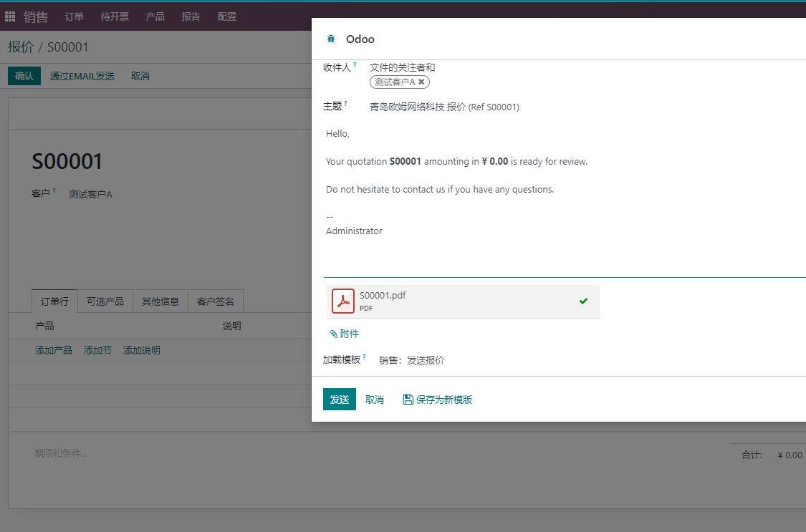Open the S00001.pdf attachment file name

pos(383,295)
